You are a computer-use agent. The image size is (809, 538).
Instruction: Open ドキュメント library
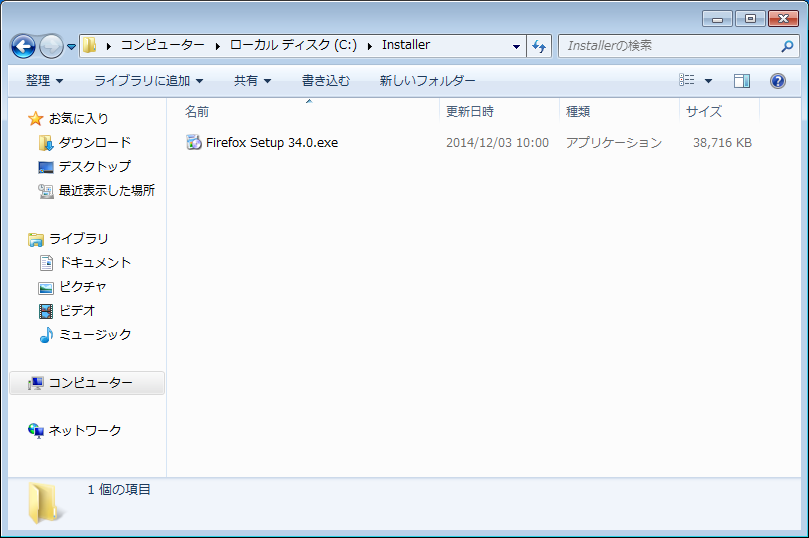click(x=95, y=263)
